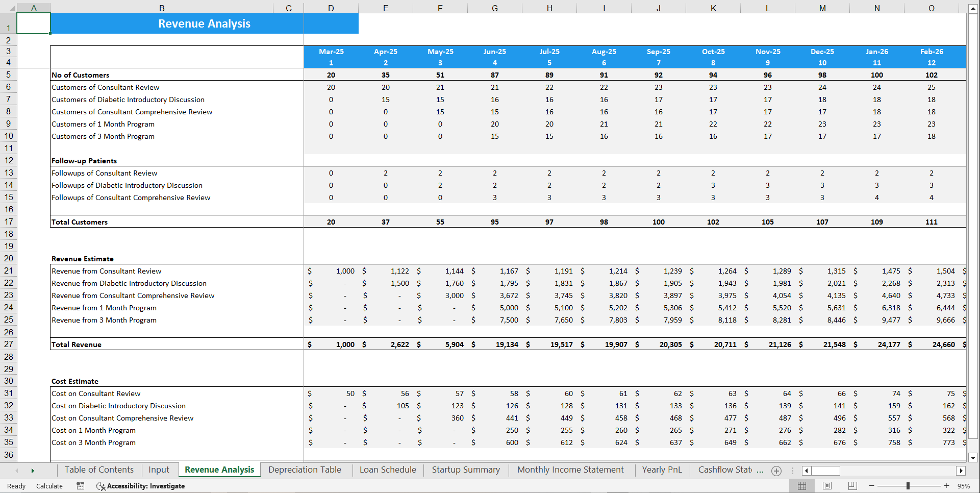Switch to Normal view in the status bar
980x493 pixels.
tap(801, 486)
